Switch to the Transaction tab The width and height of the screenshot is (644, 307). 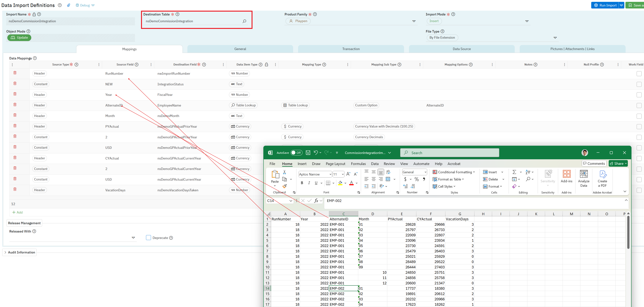coord(351,49)
